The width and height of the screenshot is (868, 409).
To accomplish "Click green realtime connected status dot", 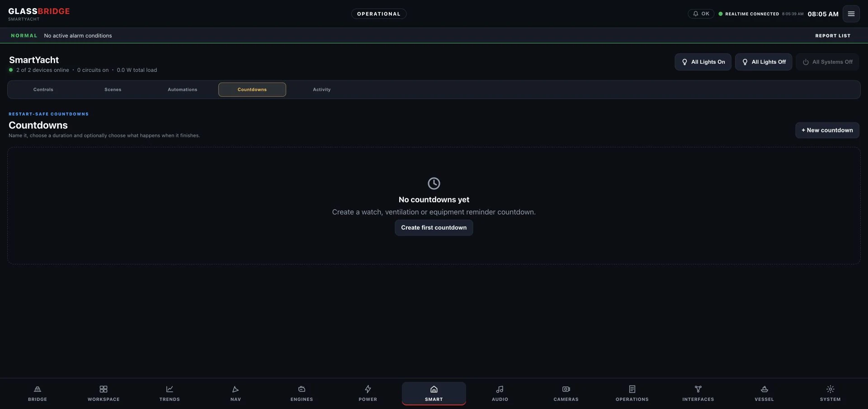I will [721, 14].
